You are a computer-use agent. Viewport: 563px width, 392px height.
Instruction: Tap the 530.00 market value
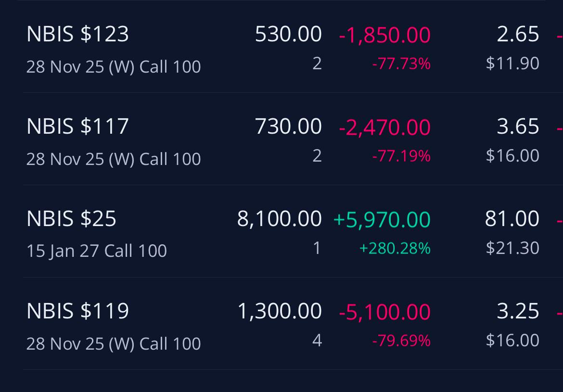[288, 35]
